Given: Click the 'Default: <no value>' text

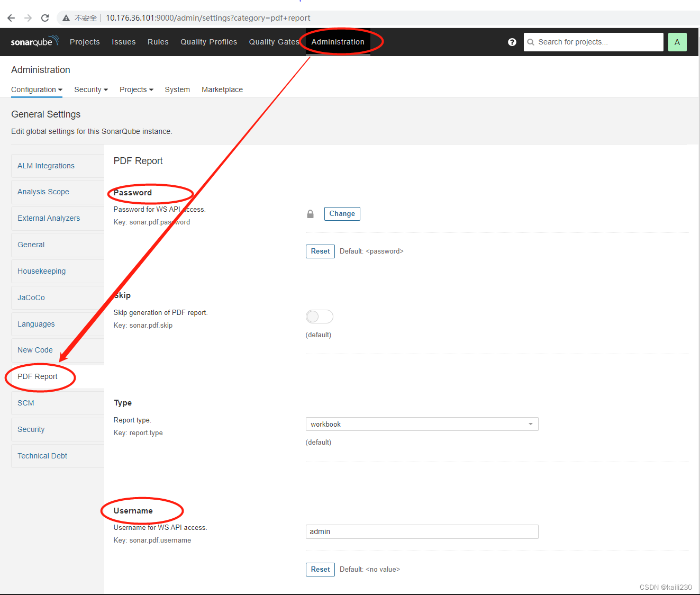Looking at the screenshot, I should 370,570.
